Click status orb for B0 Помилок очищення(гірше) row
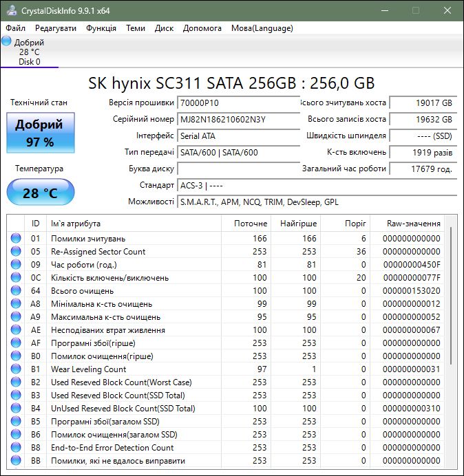Viewport: 464px width, 476px height. coord(16,356)
